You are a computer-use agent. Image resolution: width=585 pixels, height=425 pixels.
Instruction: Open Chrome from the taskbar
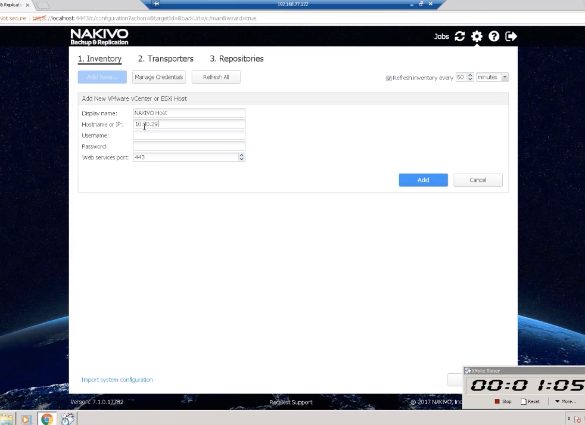pos(47,419)
